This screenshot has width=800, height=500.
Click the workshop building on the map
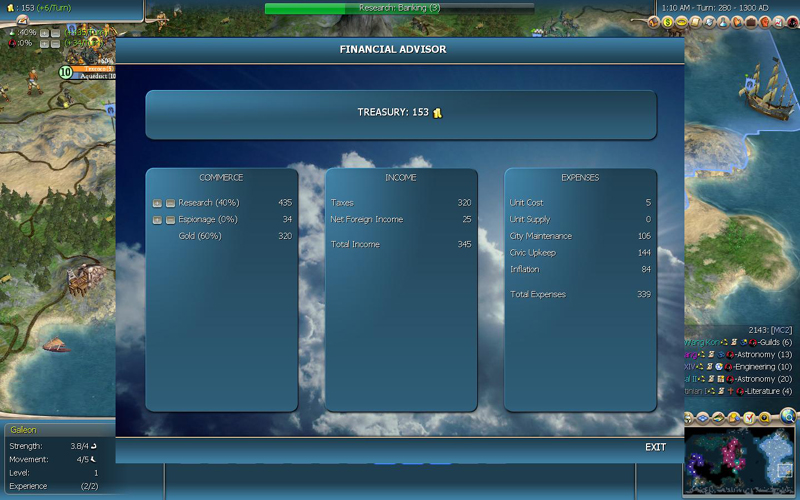tap(86, 278)
